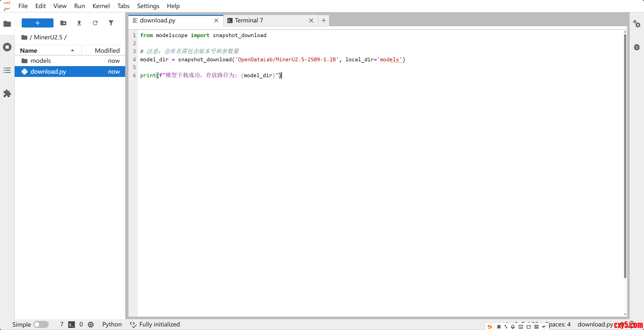The image size is (644, 330).
Task: Sort files by Modified column
Action: coord(107,50)
